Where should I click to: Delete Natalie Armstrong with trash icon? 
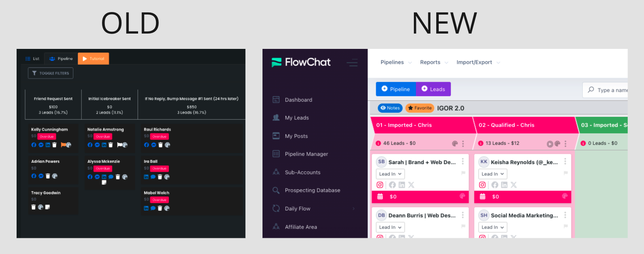tap(111, 145)
